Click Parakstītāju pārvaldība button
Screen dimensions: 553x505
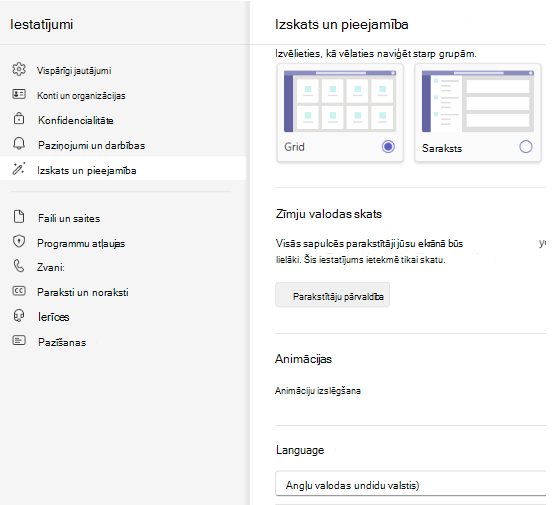[x=333, y=295]
